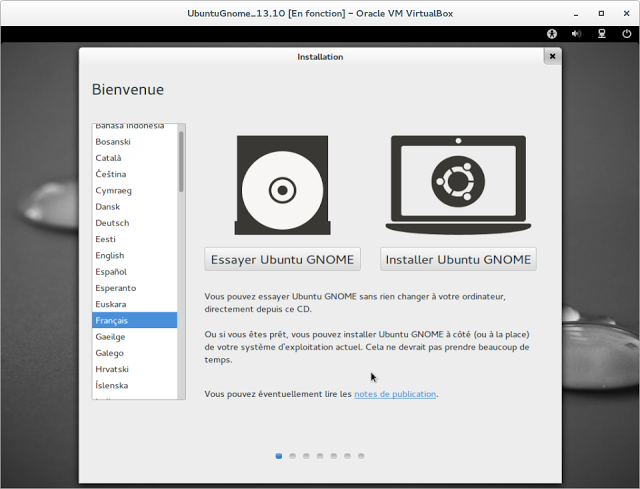Select Dansk in the language list

coord(135,207)
